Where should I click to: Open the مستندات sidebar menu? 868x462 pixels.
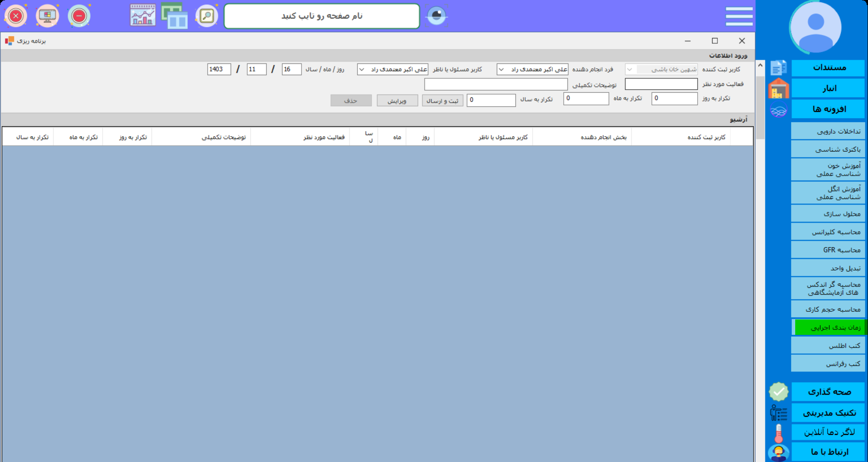point(828,68)
